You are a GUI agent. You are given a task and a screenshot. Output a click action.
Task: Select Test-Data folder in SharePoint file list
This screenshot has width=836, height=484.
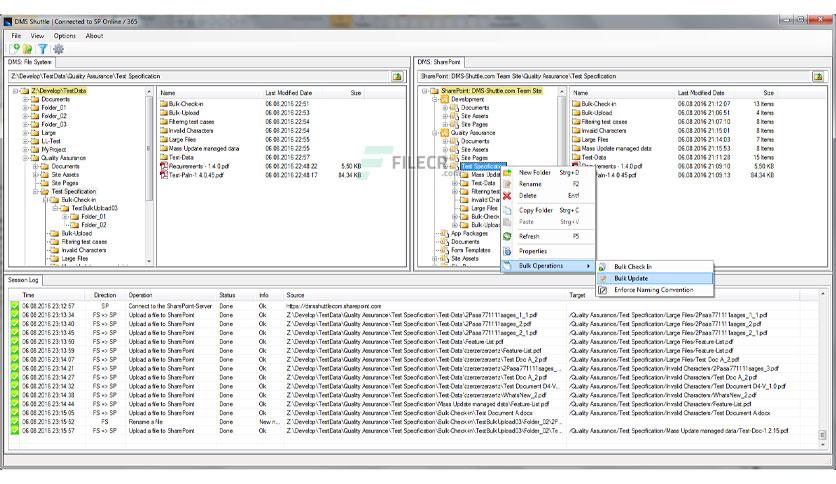point(593,157)
